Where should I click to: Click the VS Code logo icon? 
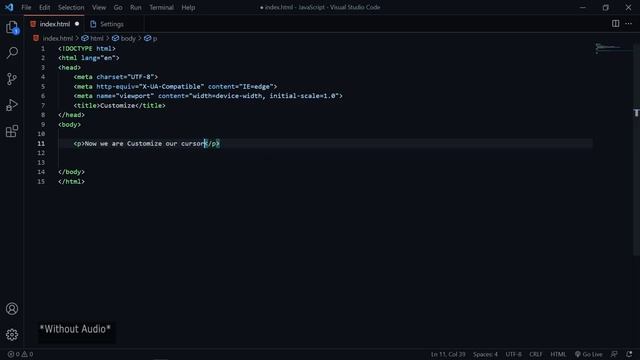pos(9,7)
